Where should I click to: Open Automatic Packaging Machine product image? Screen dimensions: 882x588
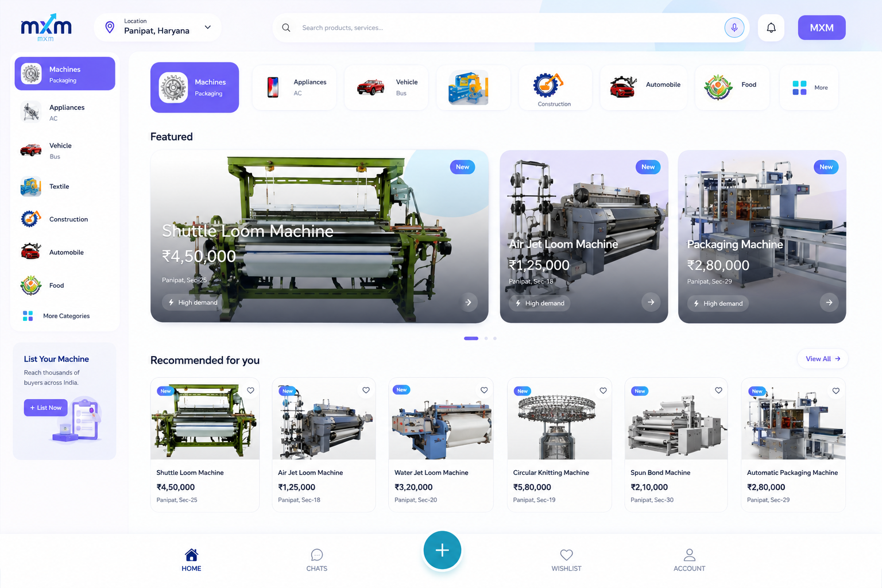click(794, 419)
